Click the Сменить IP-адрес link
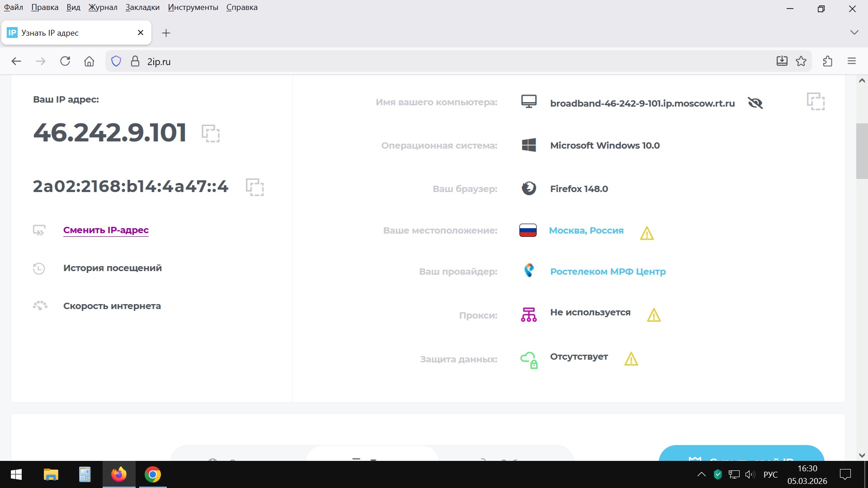The height and width of the screenshot is (488, 868). (106, 230)
